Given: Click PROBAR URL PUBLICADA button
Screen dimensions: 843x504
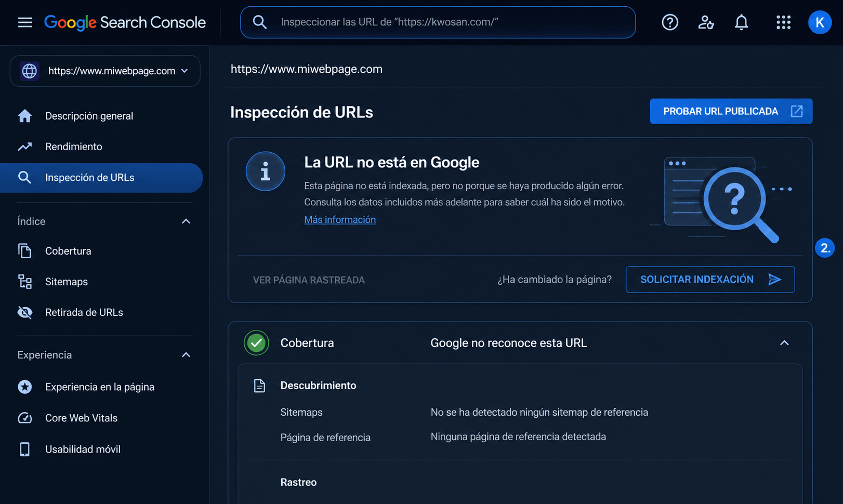Looking at the screenshot, I should pos(731,111).
